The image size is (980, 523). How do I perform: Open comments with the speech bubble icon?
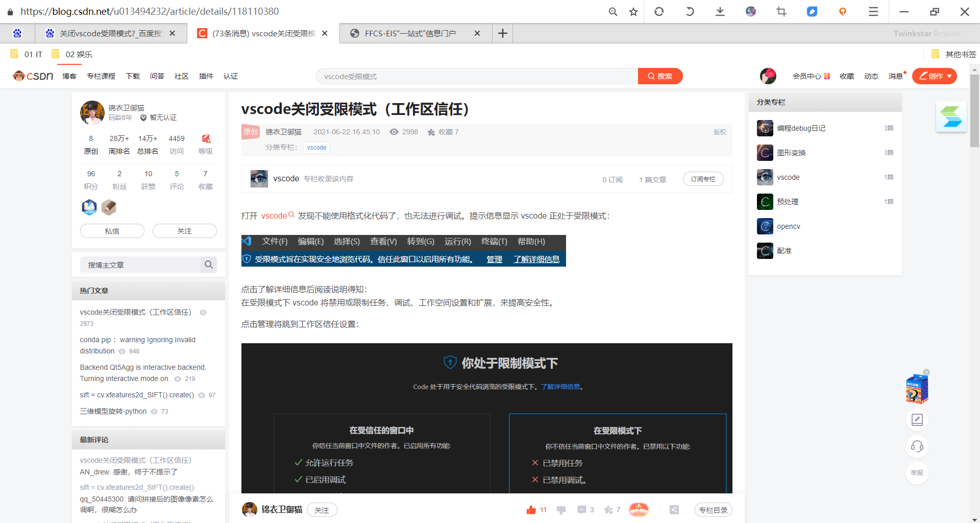581,510
